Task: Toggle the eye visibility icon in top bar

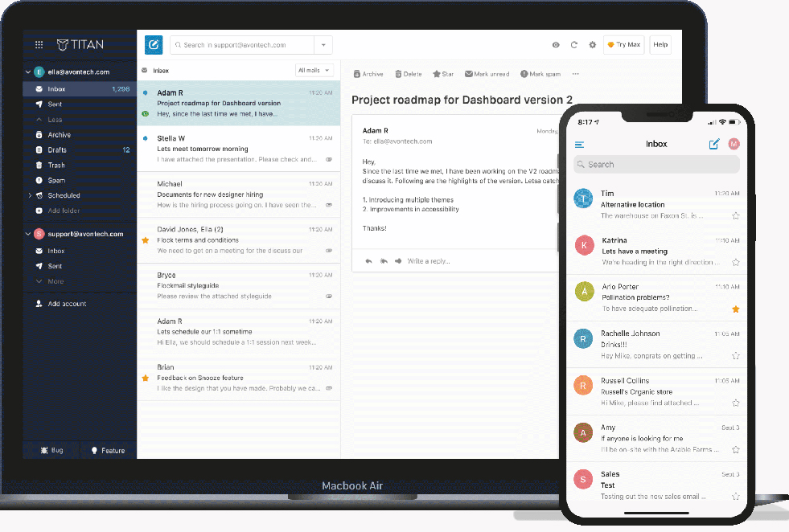Action: coord(556,45)
